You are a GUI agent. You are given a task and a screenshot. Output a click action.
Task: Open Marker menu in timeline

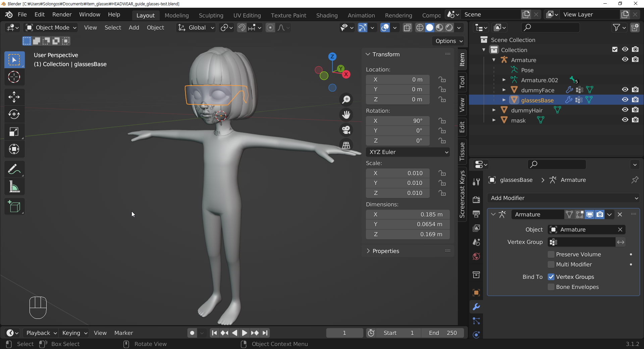(123, 333)
